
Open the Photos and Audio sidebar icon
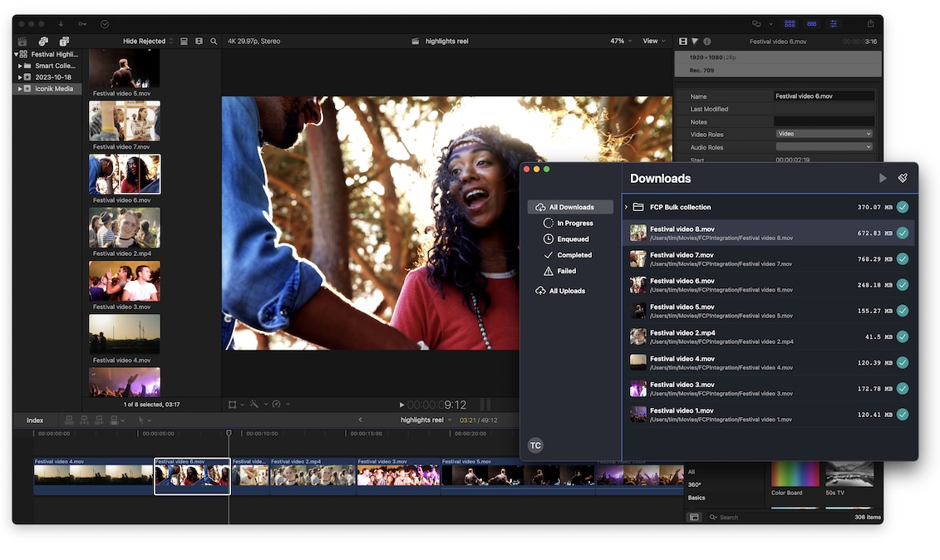(x=42, y=41)
